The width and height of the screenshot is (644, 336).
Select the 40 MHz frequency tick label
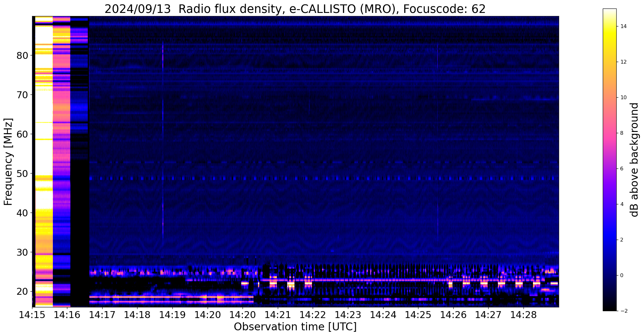click(22, 213)
